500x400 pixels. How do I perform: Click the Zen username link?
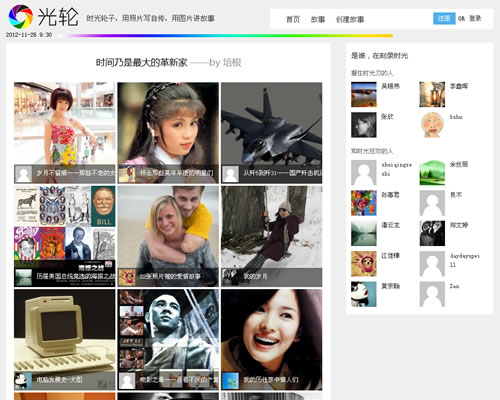(454, 286)
